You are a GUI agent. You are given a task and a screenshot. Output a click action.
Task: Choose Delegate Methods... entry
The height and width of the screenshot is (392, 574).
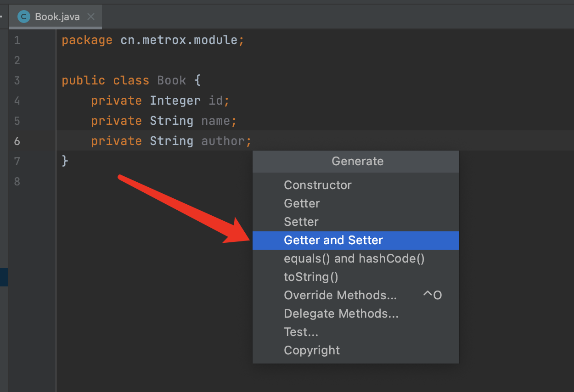341,314
